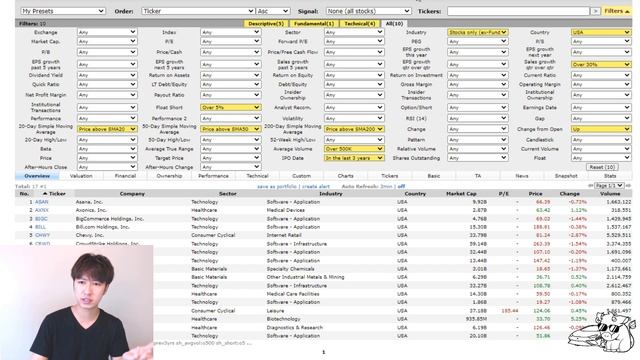Open the After-Hours Change filter dropdown

point(230,167)
